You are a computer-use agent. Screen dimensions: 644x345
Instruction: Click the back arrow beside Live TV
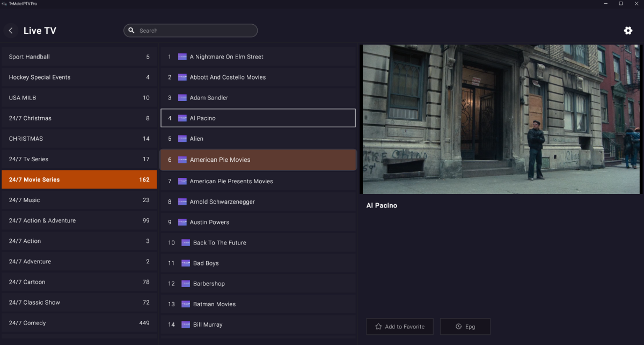pyautogui.click(x=11, y=31)
